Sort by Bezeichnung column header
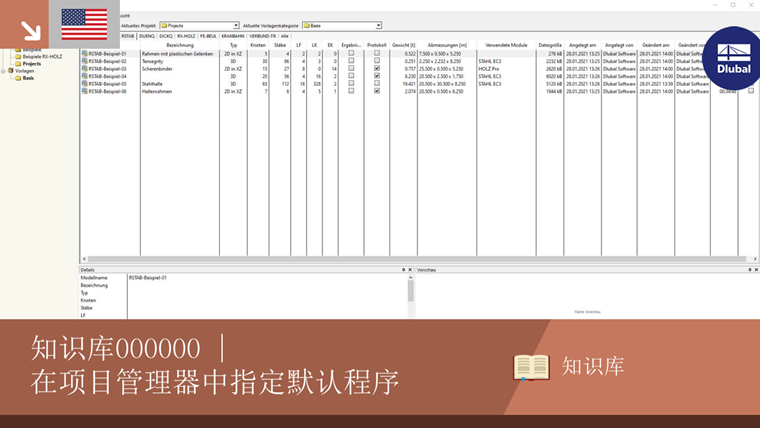 [x=180, y=45]
